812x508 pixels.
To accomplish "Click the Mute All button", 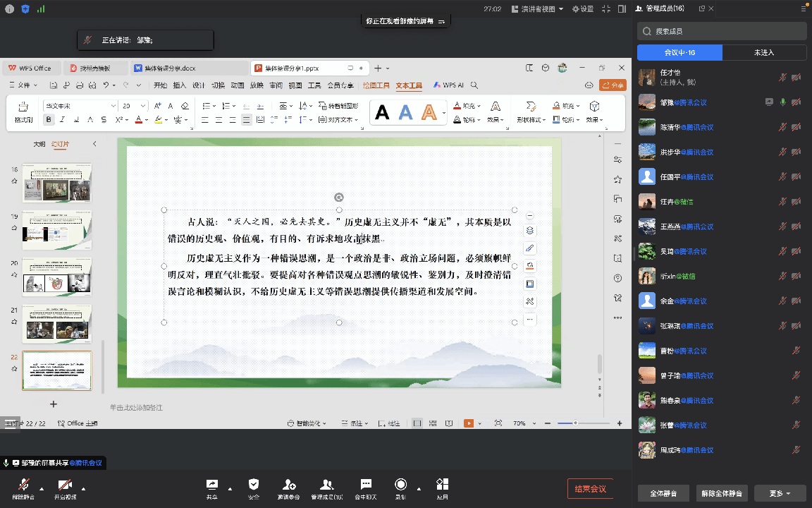I will (x=663, y=493).
